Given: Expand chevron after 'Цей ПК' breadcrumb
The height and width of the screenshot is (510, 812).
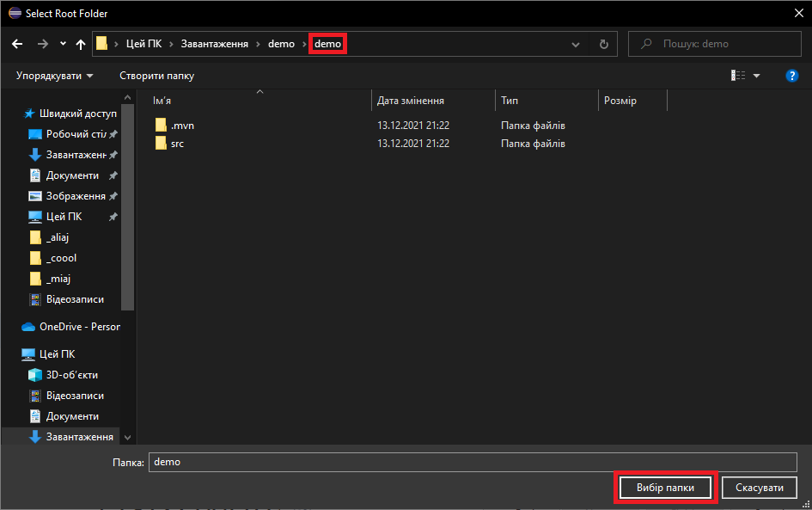Looking at the screenshot, I should (x=171, y=45).
